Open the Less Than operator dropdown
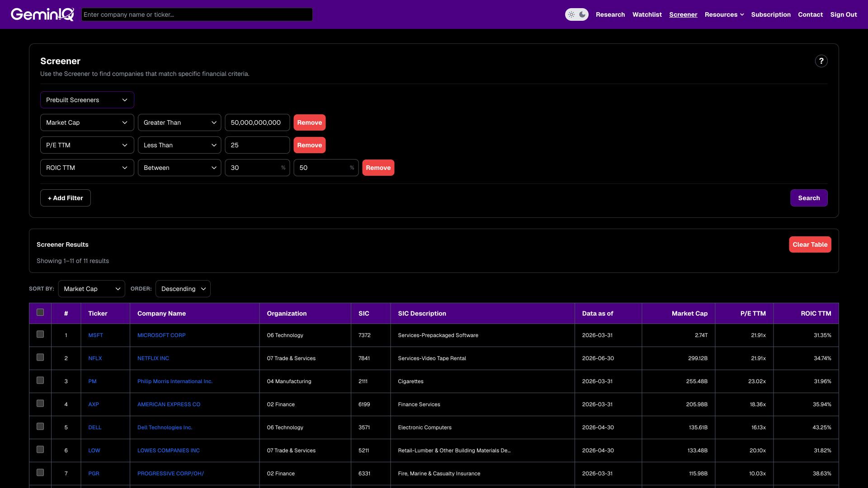Screen dimensions: 868x488 [179, 145]
